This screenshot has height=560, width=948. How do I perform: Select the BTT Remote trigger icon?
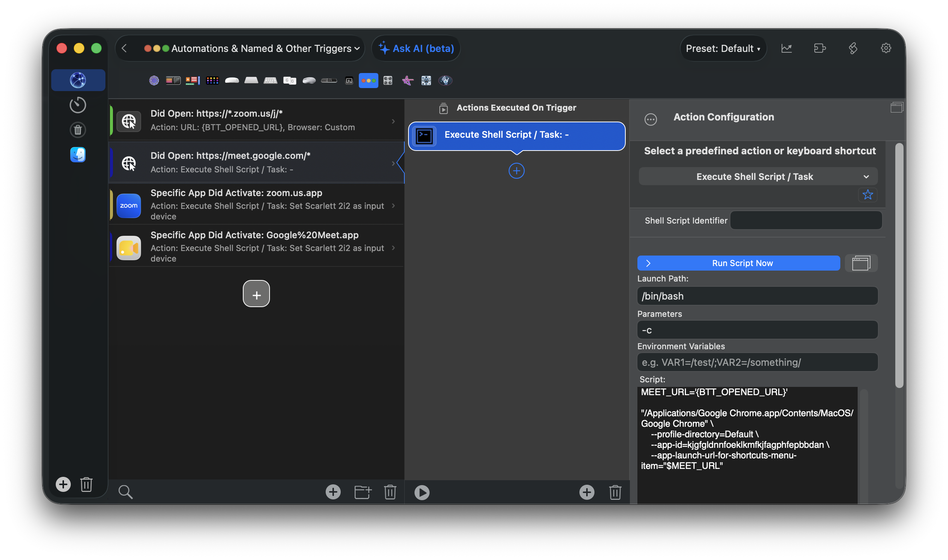tap(349, 81)
